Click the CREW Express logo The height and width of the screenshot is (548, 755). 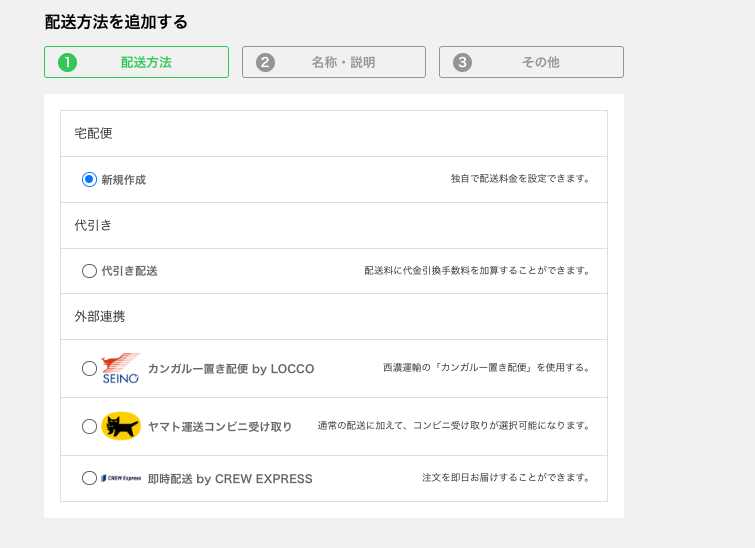coord(121,479)
